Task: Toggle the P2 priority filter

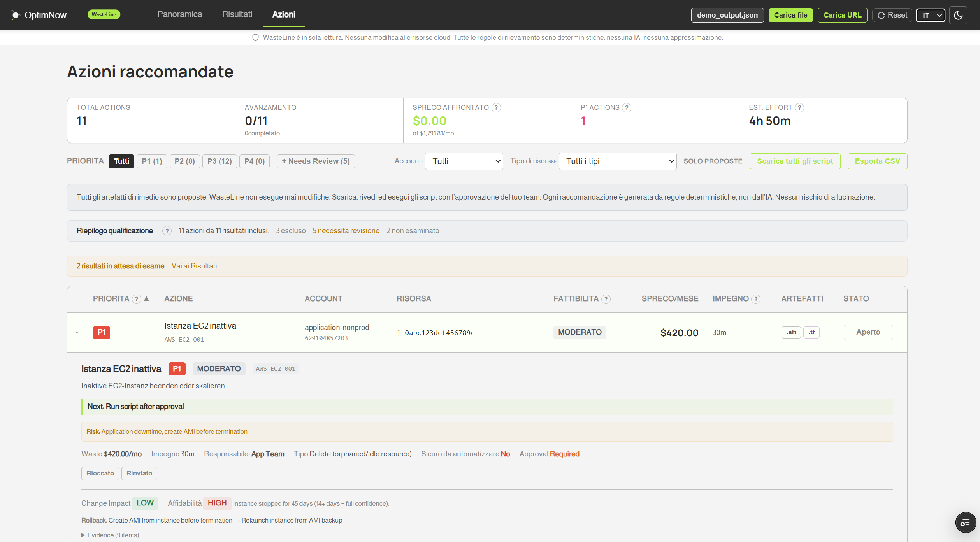Action: (x=185, y=161)
